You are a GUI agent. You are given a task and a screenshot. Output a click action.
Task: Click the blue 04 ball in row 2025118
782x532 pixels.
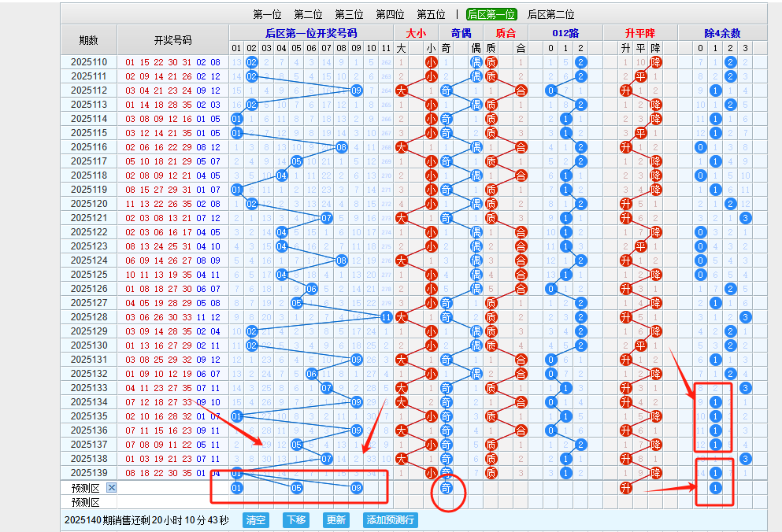tap(281, 175)
